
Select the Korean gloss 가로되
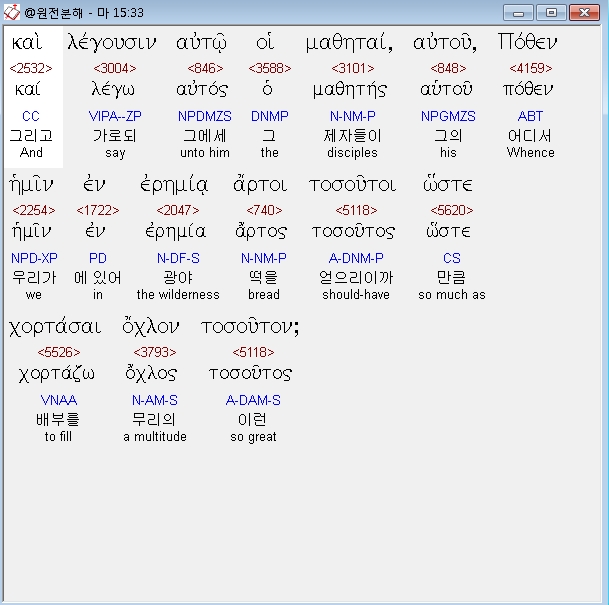pyautogui.click(x=115, y=136)
